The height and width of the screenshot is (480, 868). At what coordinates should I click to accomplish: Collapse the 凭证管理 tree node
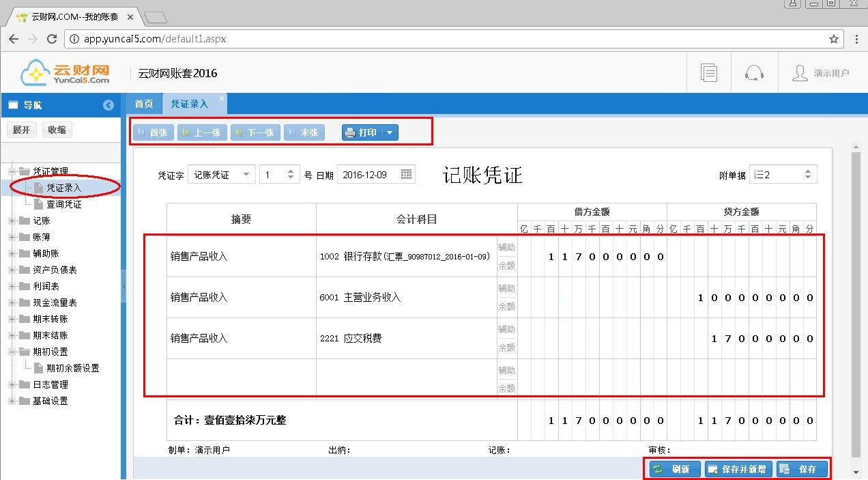(12, 171)
